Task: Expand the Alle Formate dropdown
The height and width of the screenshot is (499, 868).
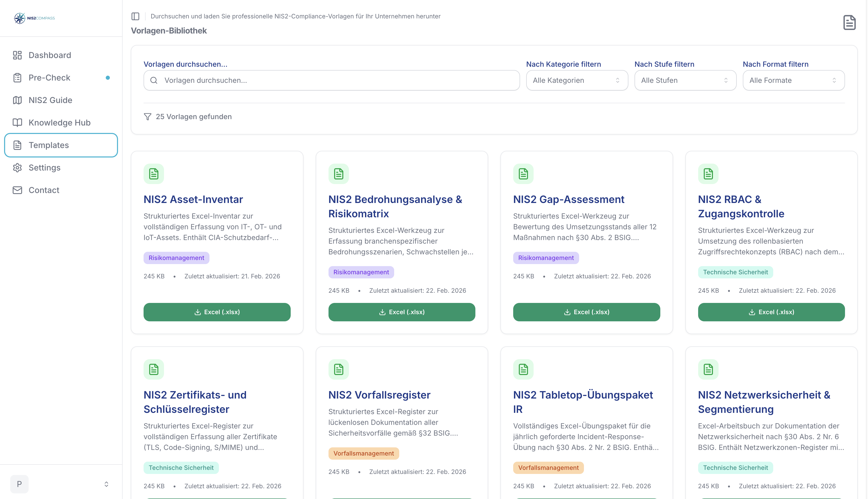Action: (793, 81)
